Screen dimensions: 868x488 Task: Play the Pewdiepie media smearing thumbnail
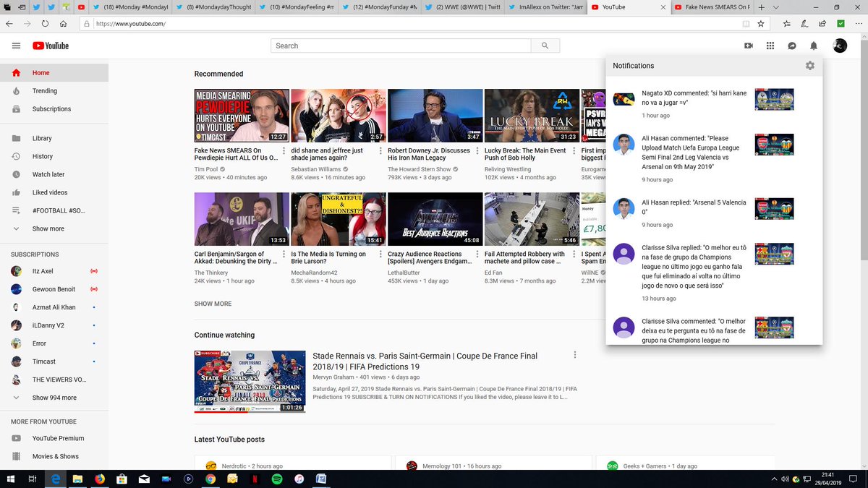(x=242, y=116)
